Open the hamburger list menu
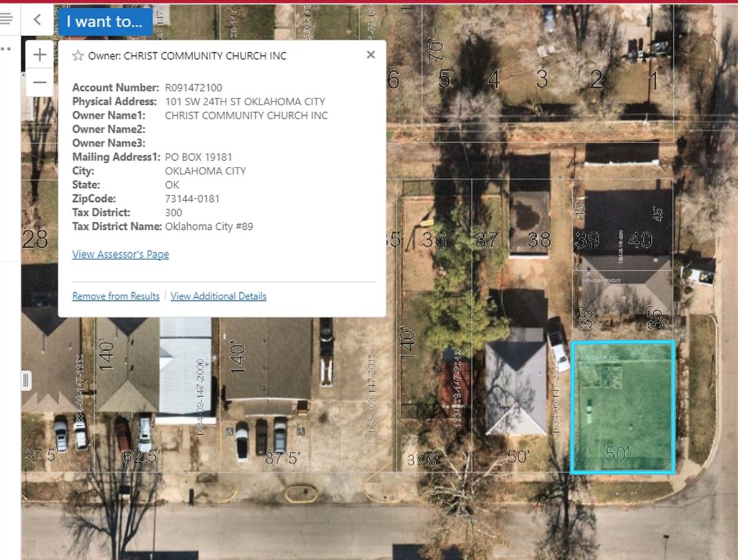The height and width of the screenshot is (560, 738). pos(7,19)
